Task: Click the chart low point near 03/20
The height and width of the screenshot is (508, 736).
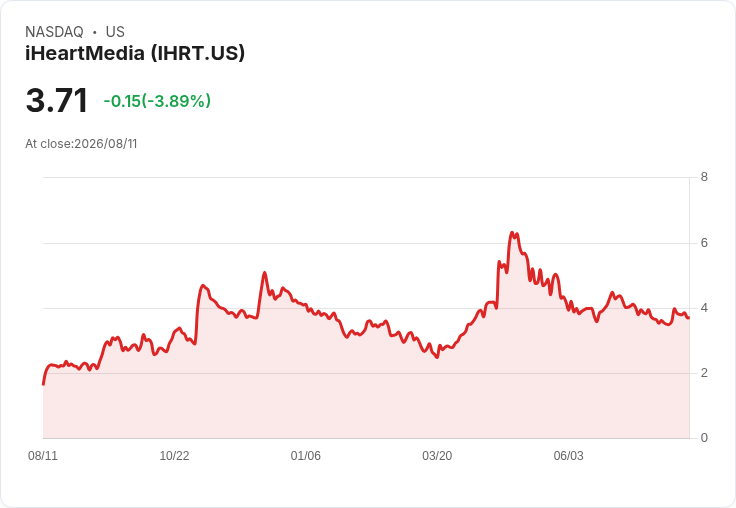Action: click(437, 357)
